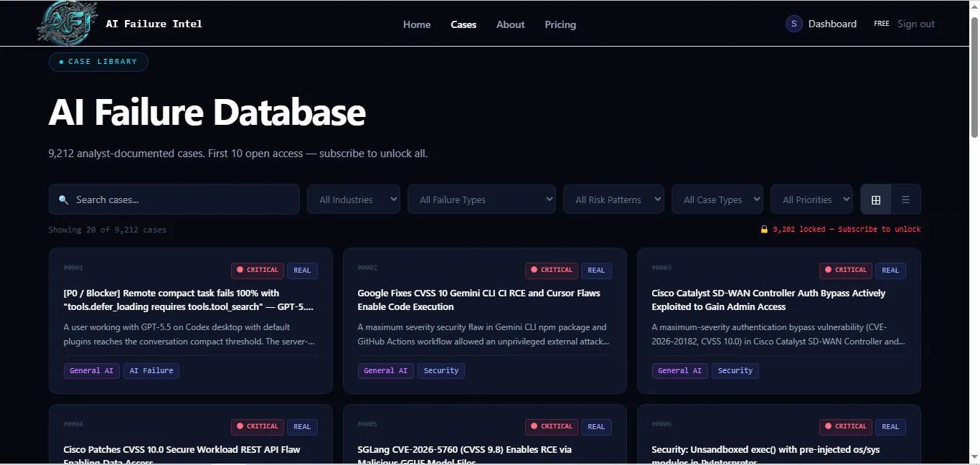Click the page vertical scrollbar thumb
Image resolution: width=980 pixels, height=465 pixels.
pos(974,77)
